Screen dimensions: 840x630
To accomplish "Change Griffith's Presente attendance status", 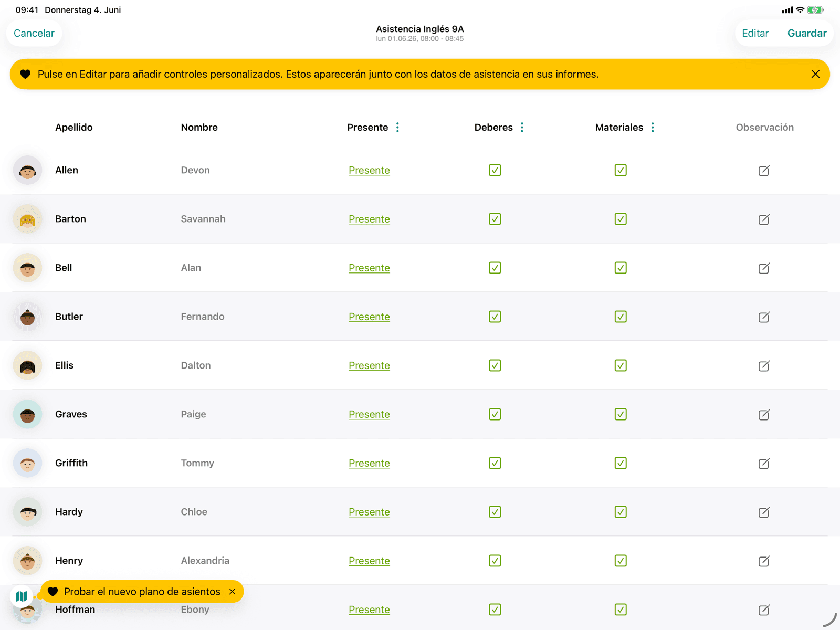I will (369, 463).
